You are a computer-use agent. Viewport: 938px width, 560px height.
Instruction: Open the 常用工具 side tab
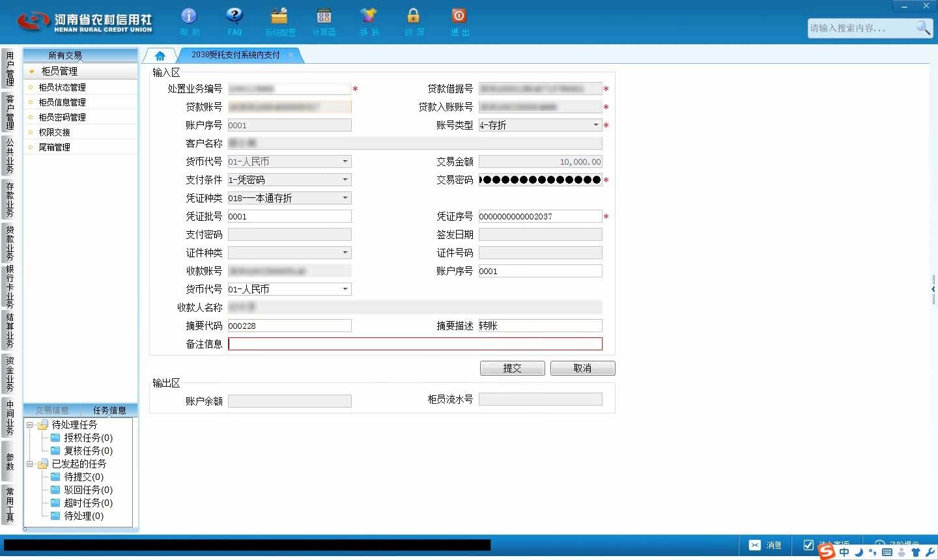click(10, 505)
